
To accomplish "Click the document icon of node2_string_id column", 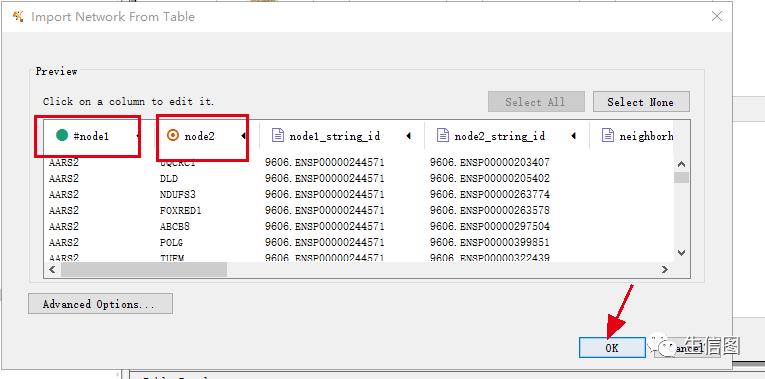I will (443, 136).
